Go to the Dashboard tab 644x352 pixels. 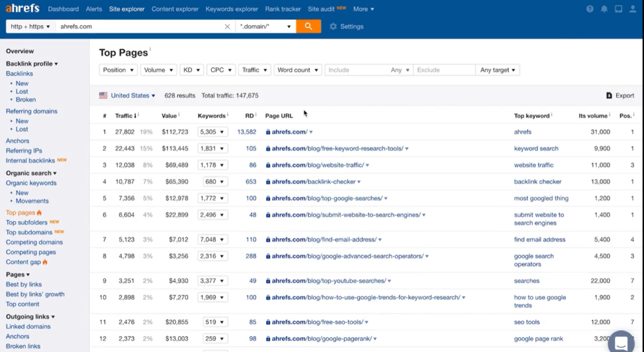64,9
